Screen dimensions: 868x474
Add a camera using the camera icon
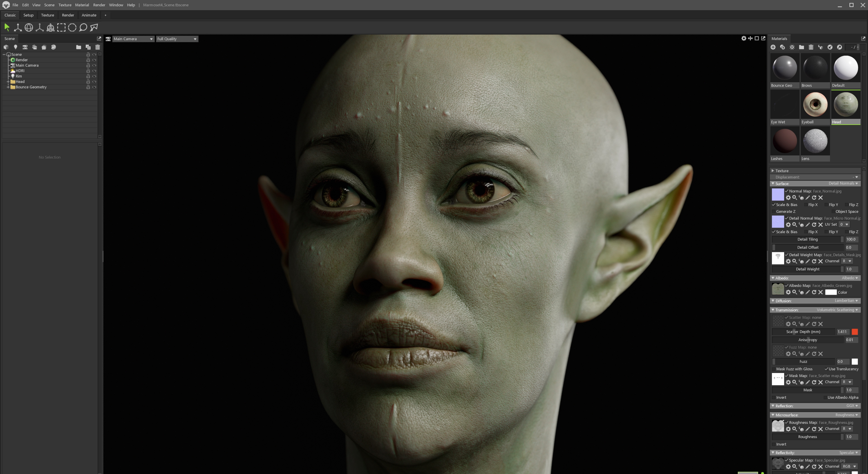pyautogui.click(x=25, y=47)
